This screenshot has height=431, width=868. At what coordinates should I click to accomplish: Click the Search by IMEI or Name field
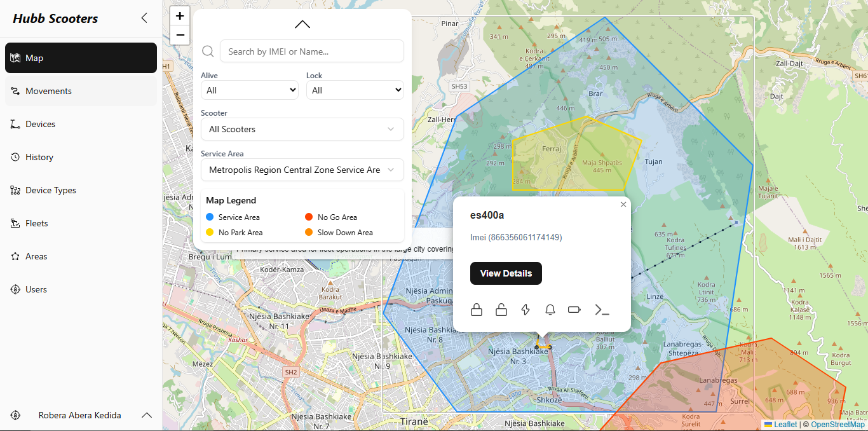311,51
